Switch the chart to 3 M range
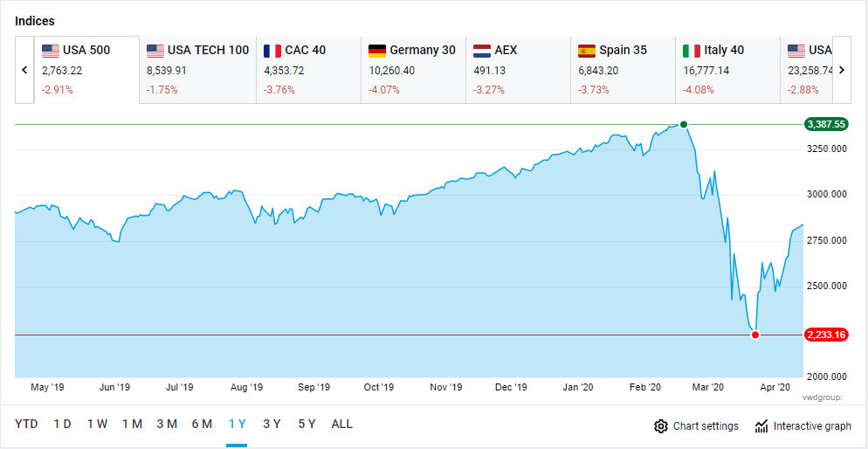The height and width of the screenshot is (449, 868). tap(167, 424)
